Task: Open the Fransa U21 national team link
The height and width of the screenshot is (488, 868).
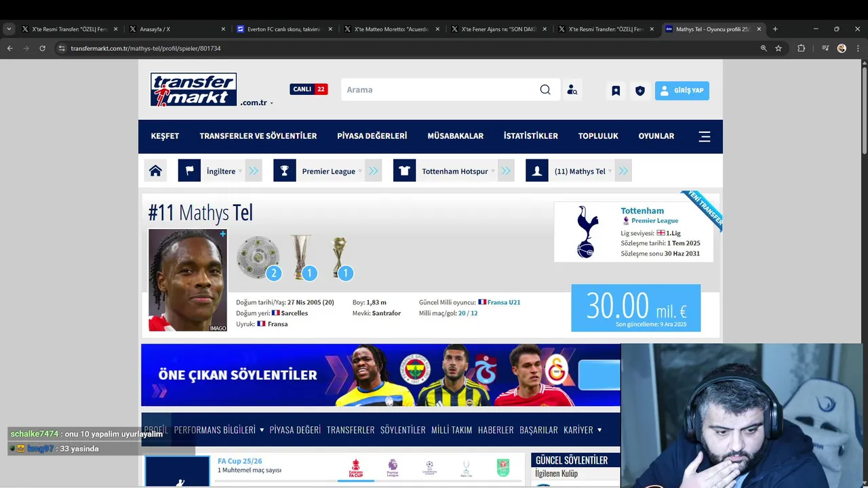Action: coord(503,302)
